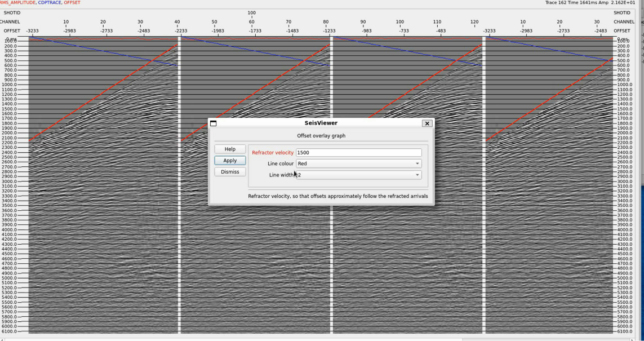Click the RMS_AMPLITUDE legend label at top-left
644x341 pixels.
(x=17, y=3)
